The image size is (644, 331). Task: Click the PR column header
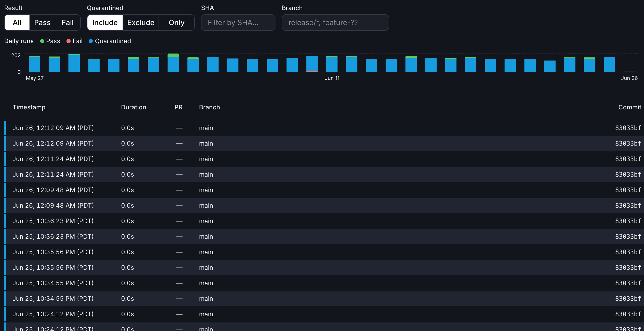(178, 107)
